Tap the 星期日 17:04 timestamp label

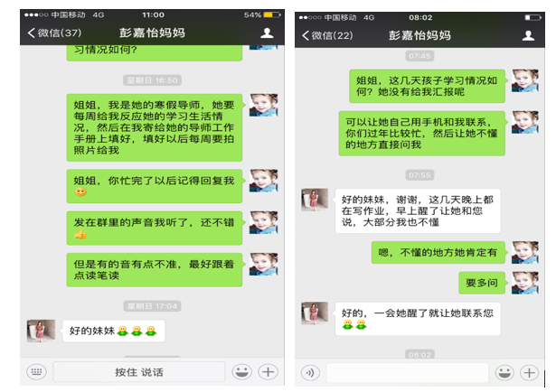click(x=152, y=306)
